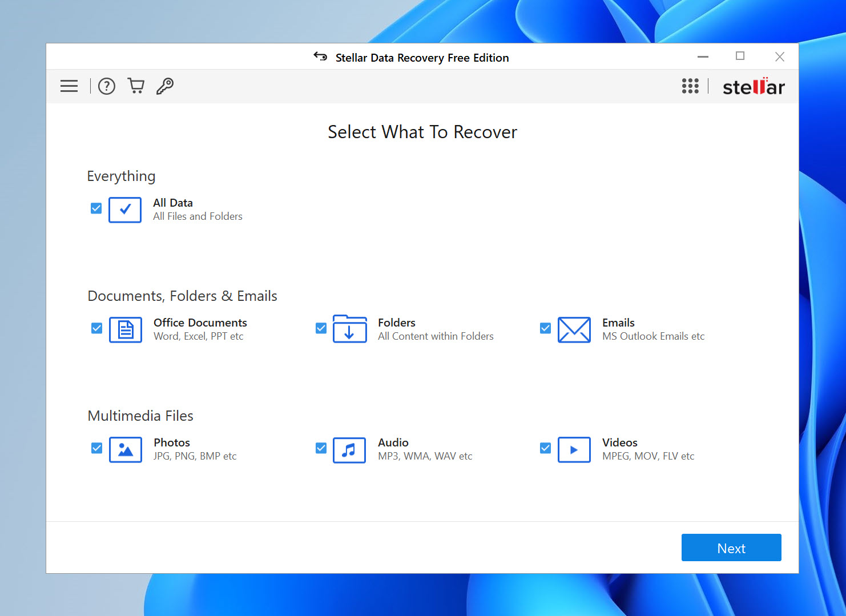Click 'All Files and Folders' description

[198, 216]
